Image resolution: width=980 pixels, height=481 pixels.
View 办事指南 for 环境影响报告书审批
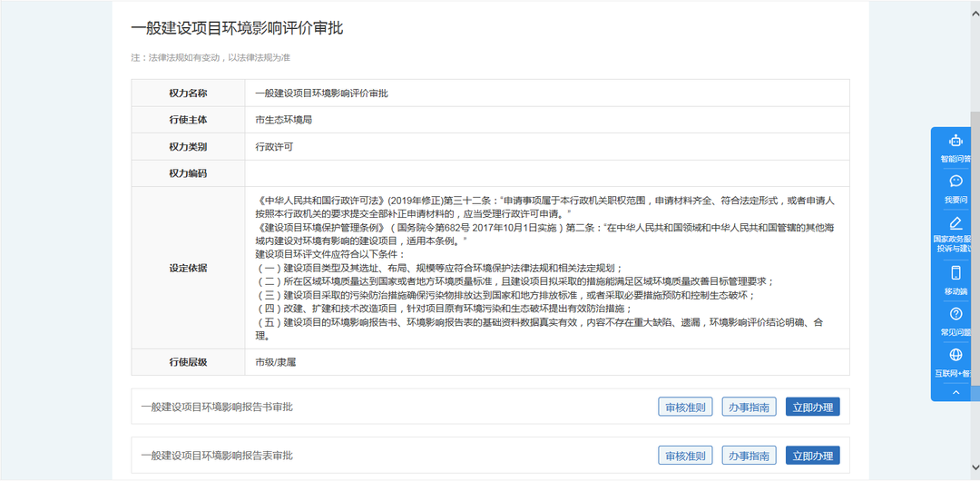click(x=750, y=407)
